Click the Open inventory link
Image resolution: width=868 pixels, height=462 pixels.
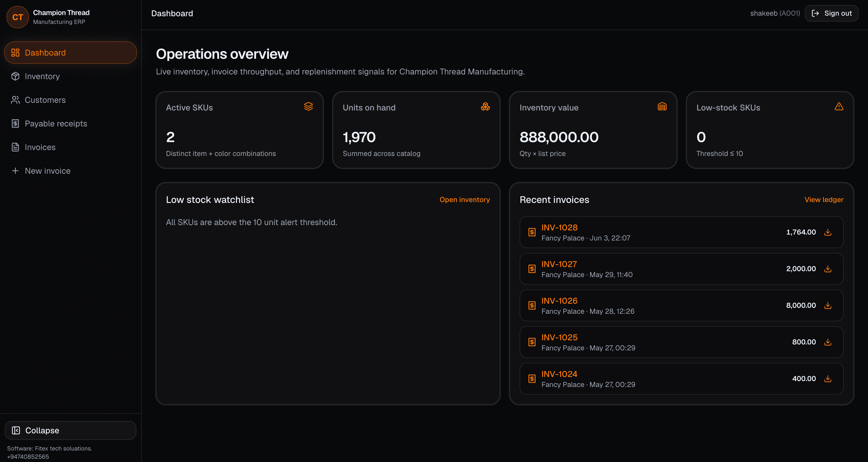tap(464, 200)
